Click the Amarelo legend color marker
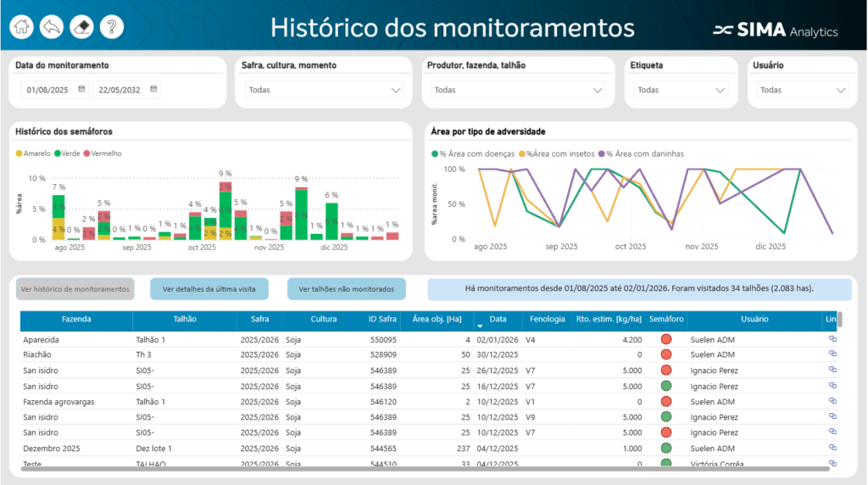 click(19, 153)
